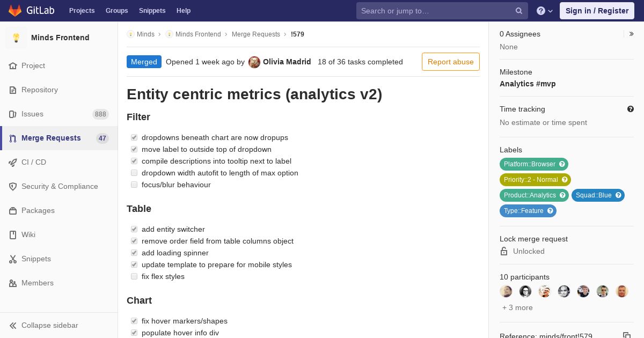Open the Help dropdown menu
This screenshot has height=338, width=644.
point(545,11)
